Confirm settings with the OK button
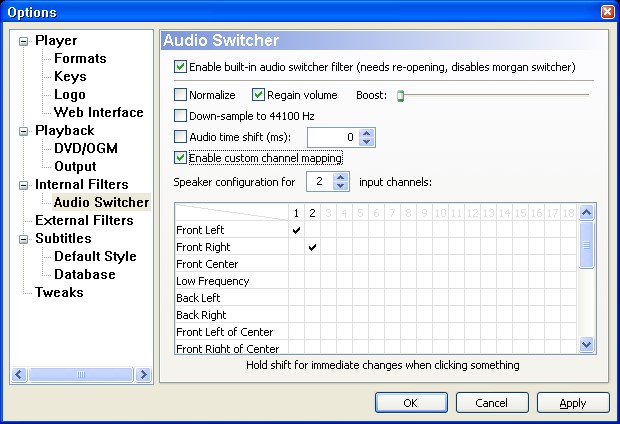This screenshot has width=620, height=424. [411, 403]
